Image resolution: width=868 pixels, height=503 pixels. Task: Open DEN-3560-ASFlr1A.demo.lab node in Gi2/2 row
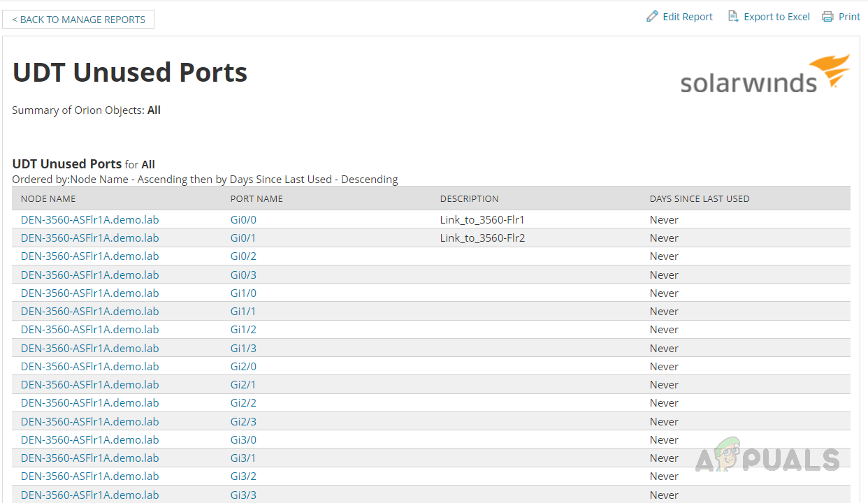click(x=90, y=402)
